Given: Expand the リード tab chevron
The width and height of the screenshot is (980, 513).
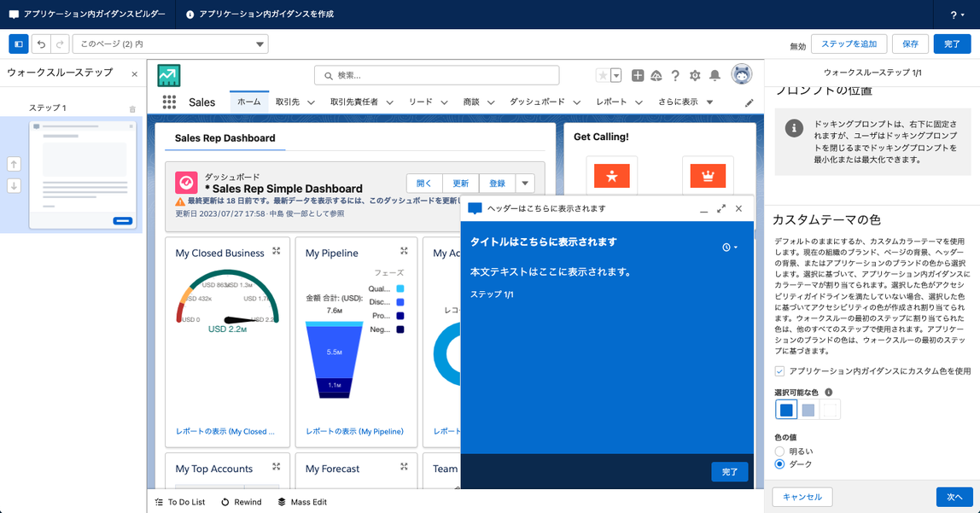Looking at the screenshot, I should pyautogui.click(x=445, y=102).
